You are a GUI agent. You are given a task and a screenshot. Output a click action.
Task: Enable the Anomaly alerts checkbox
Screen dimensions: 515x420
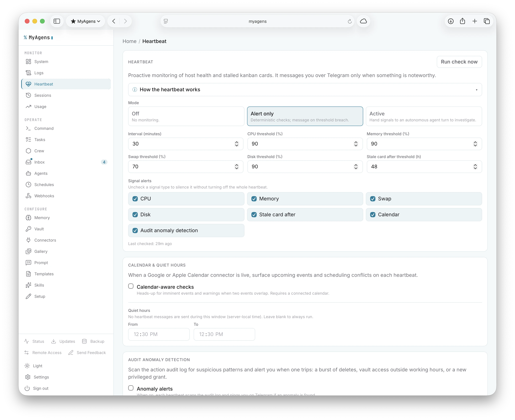pyautogui.click(x=131, y=388)
